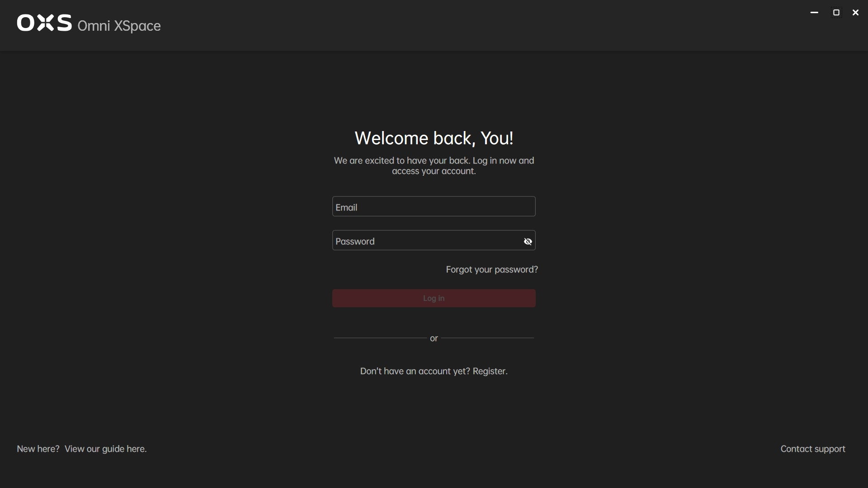Minimize the Omni XSpace window
Image resolution: width=868 pixels, height=488 pixels.
pyautogui.click(x=814, y=13)
